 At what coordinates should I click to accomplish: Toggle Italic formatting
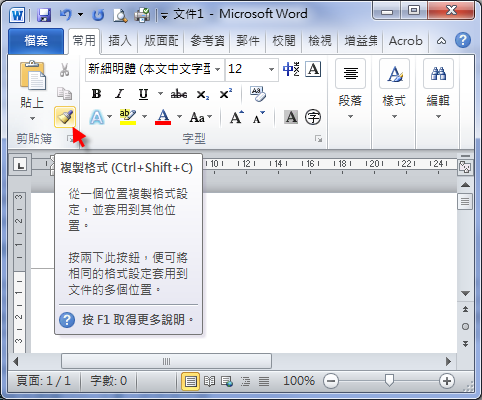pos(119,94)
